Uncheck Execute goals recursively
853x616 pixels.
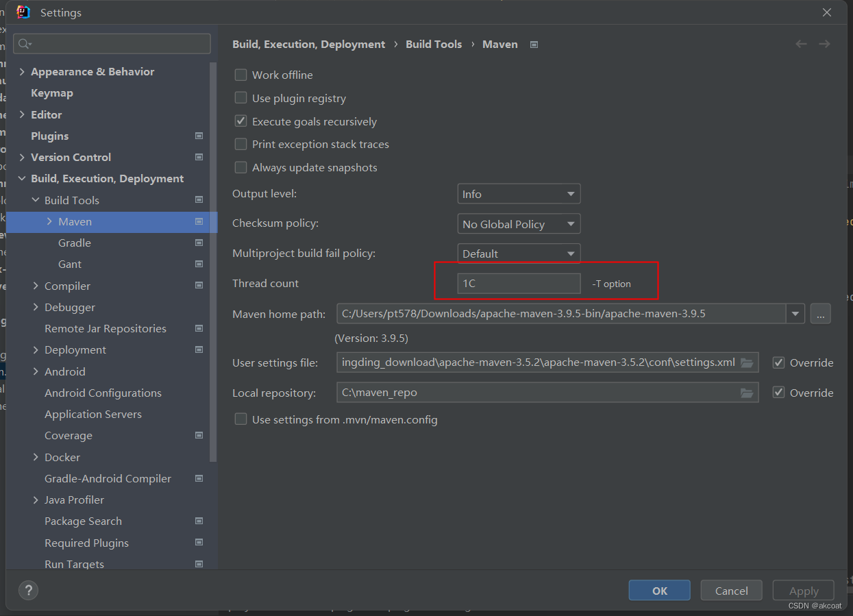coord(240,121)
